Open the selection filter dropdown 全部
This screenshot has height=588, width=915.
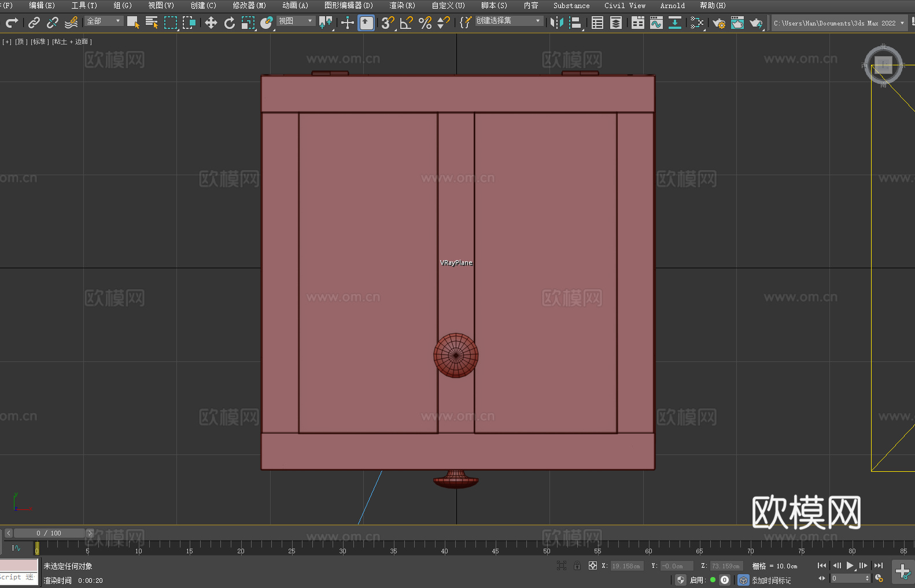click(x=104, y=21)
